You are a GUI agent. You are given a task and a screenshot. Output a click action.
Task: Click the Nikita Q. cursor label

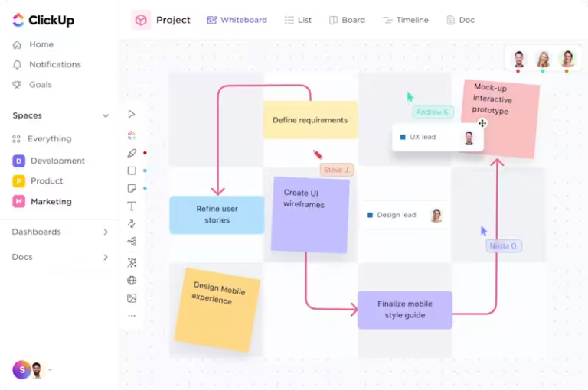pos(504,245)
